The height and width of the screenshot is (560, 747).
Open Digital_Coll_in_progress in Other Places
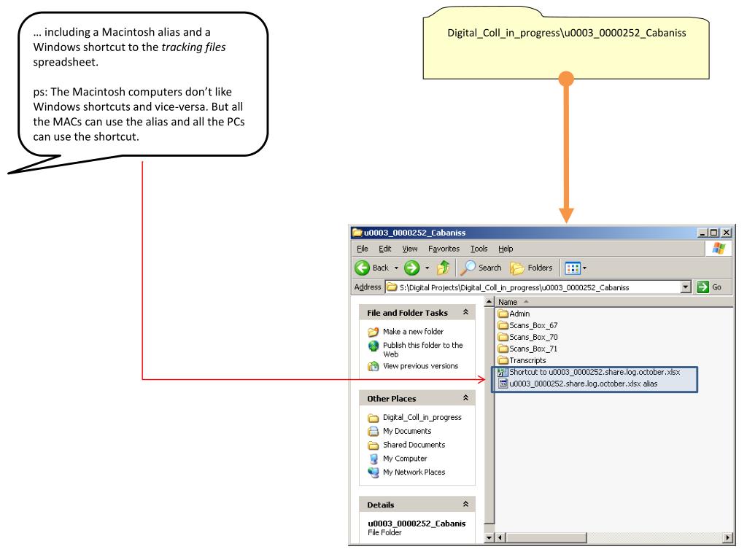click(422, 417)
